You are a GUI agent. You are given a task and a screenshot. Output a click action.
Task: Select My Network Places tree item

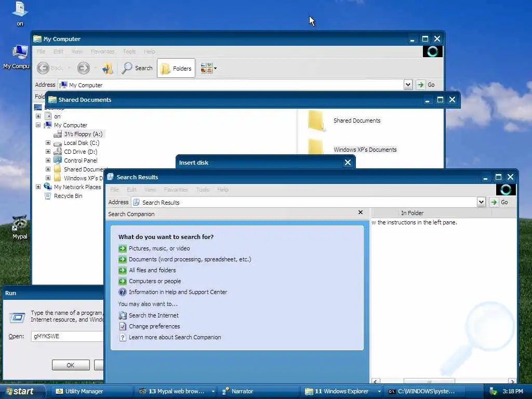(77, 187)
